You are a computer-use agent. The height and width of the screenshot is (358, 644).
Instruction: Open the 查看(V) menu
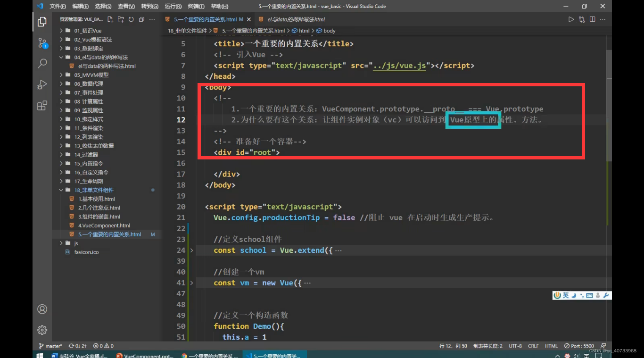(x=126, y=6)
